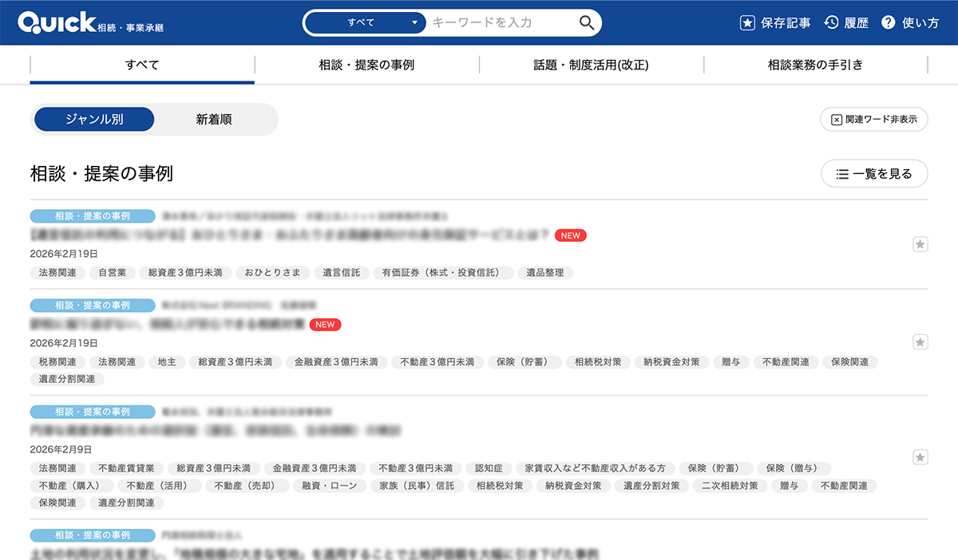Open the すべて search category dropdown
Image resolution: width=958 pixels, height=560 pixels.
365,22
